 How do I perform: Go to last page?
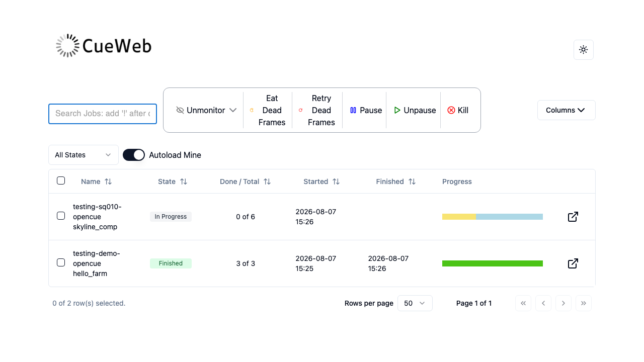click(584, 303)
